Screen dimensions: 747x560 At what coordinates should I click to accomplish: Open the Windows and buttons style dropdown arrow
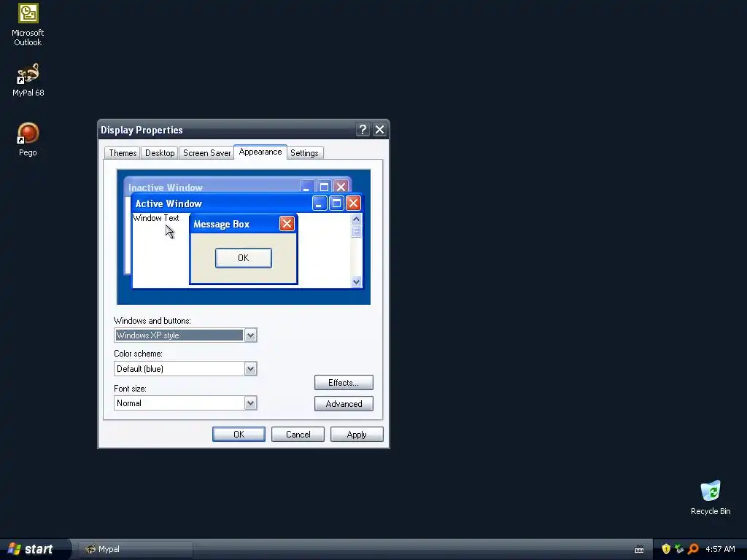251,335
